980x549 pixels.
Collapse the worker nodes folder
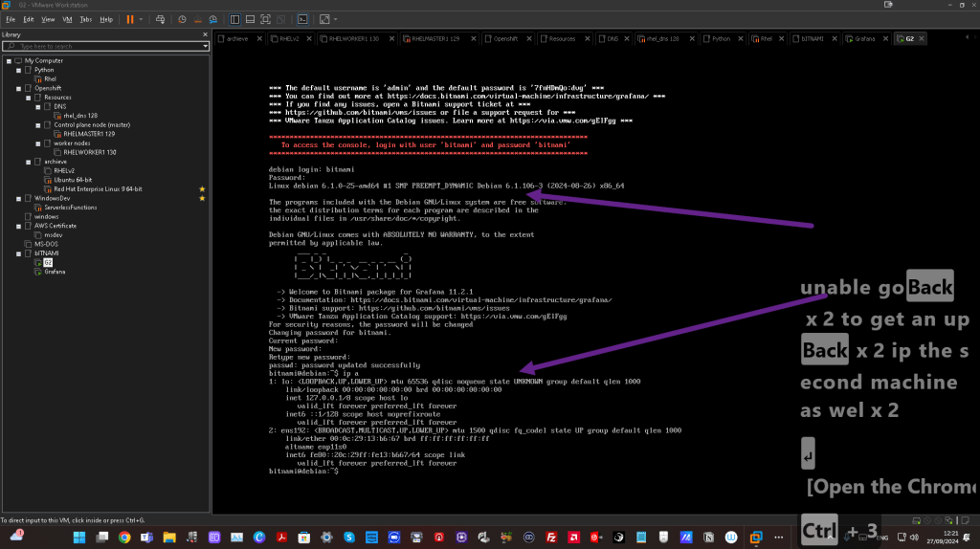coord(38,143)
